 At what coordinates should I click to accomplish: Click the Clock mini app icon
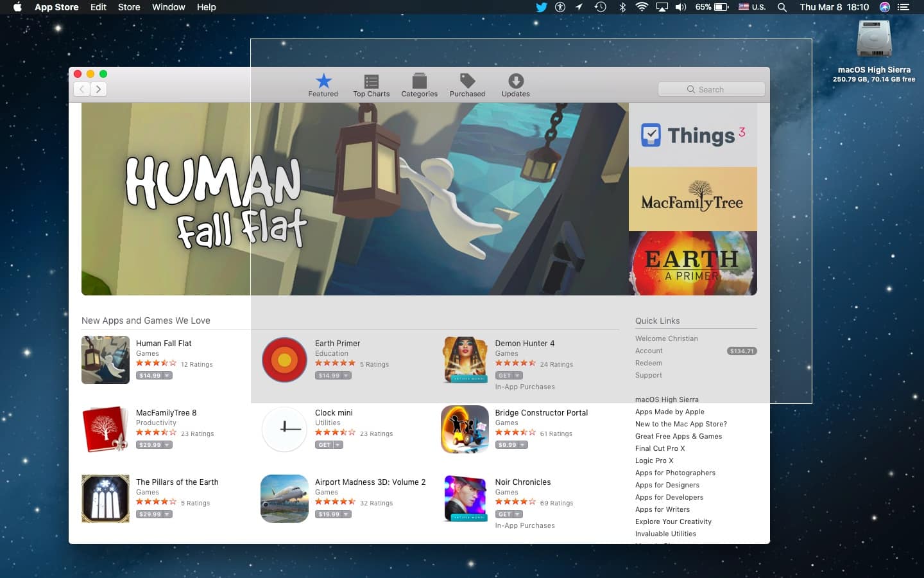(285, 429)
